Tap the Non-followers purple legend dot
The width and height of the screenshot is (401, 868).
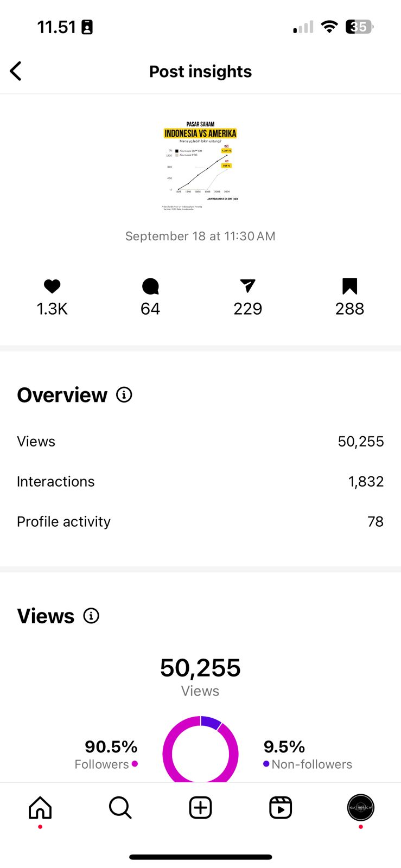point(266,764)
